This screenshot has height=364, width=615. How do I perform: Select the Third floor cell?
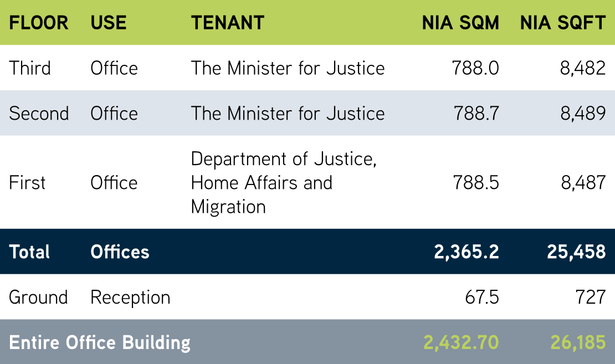coord(30,68)
